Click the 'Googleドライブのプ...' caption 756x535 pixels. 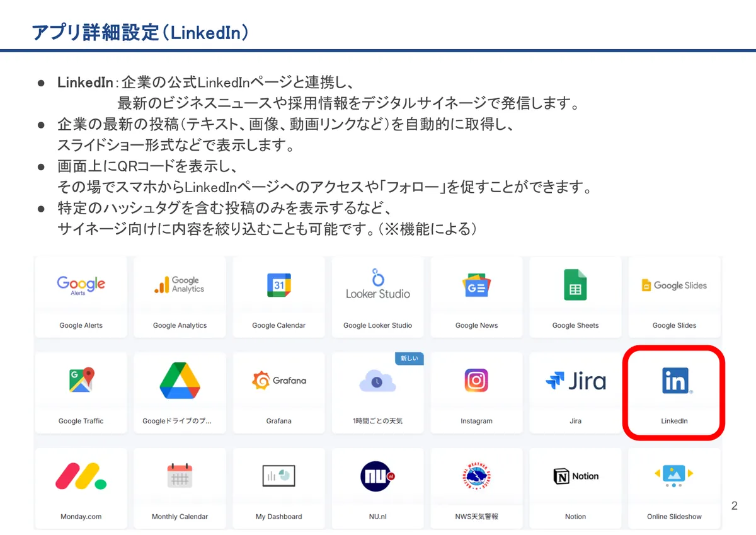click(177, 421)
